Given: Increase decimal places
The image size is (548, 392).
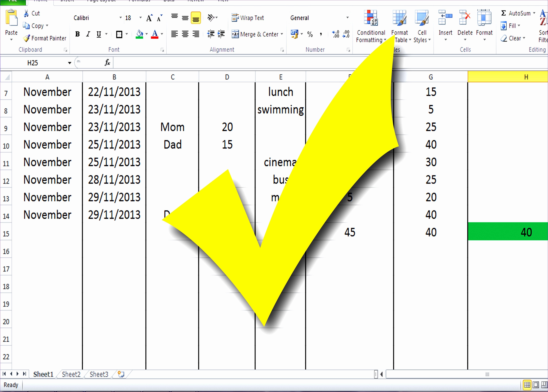Looking at the screenshot, I should 336,34.
